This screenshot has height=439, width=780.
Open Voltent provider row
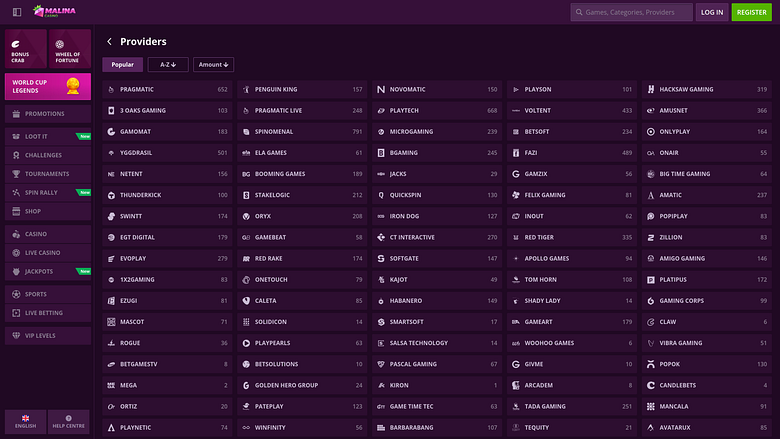(x=572, y=110)
